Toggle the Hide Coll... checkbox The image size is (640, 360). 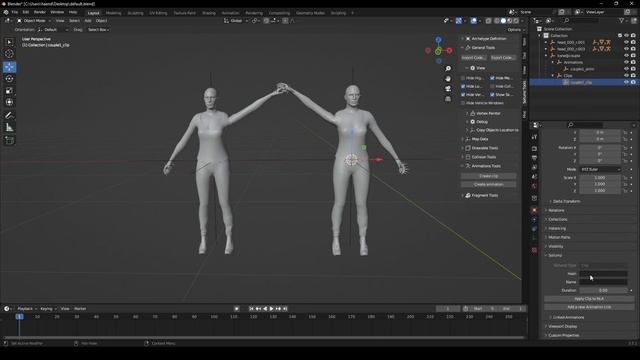click(492, 86)
